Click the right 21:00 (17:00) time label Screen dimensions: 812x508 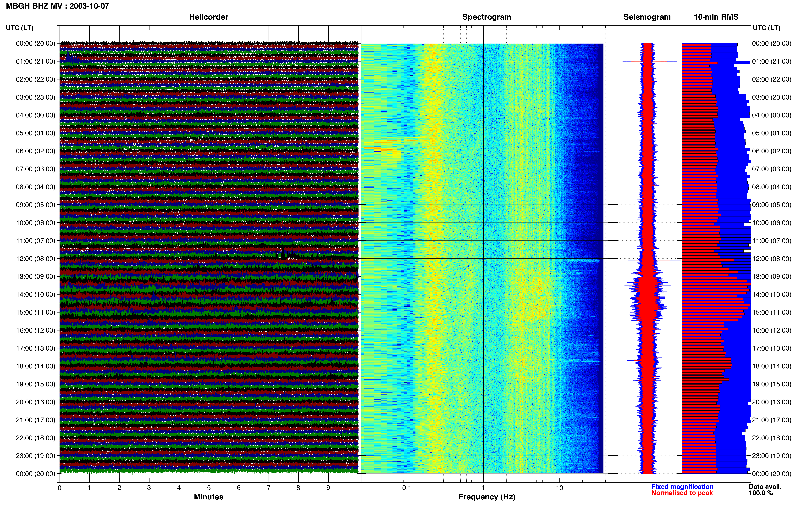pos(772,420)
